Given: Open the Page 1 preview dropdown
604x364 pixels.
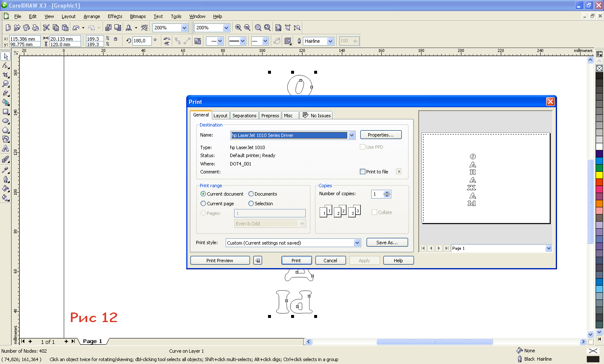Looking at the screenshot, I should tap(549, 248).
